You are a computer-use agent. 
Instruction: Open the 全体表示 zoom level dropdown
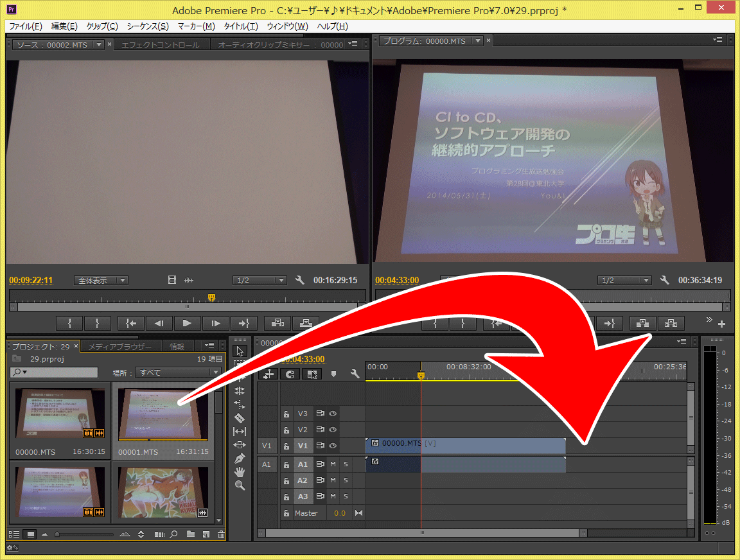[101, 281]
